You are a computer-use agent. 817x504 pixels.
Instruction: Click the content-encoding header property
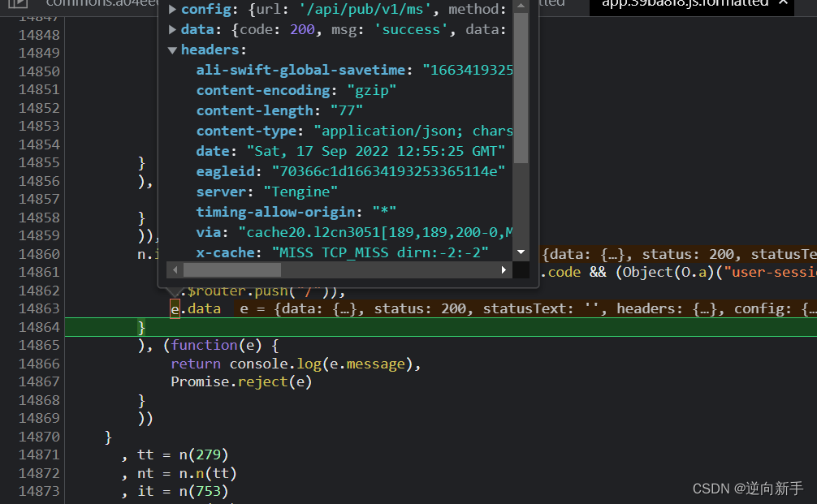[x=263, y=90]
